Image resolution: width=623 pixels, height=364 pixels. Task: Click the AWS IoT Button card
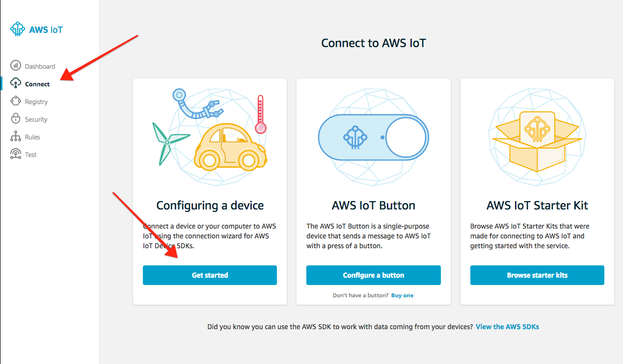(373, 191)
